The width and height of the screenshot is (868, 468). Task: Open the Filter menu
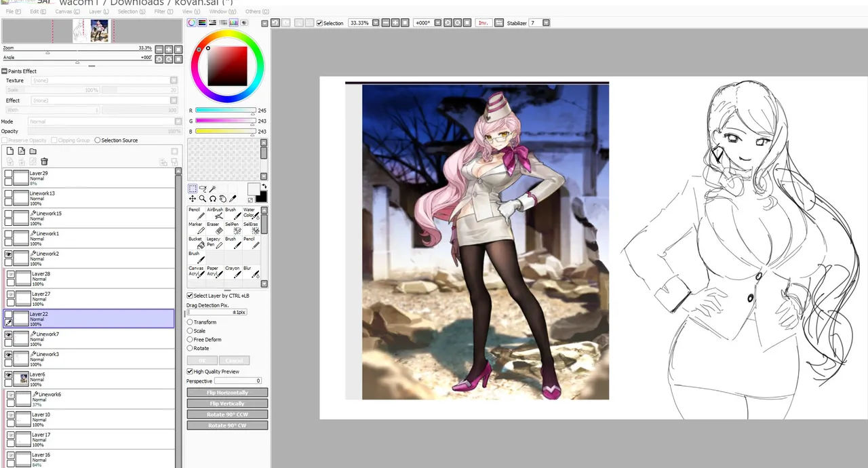(x=160, y=12)
